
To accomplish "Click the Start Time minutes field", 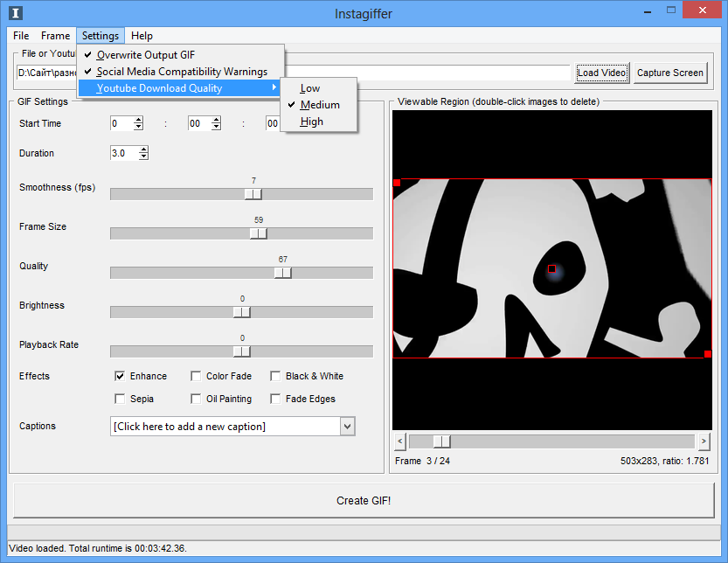I will point(199,123).
